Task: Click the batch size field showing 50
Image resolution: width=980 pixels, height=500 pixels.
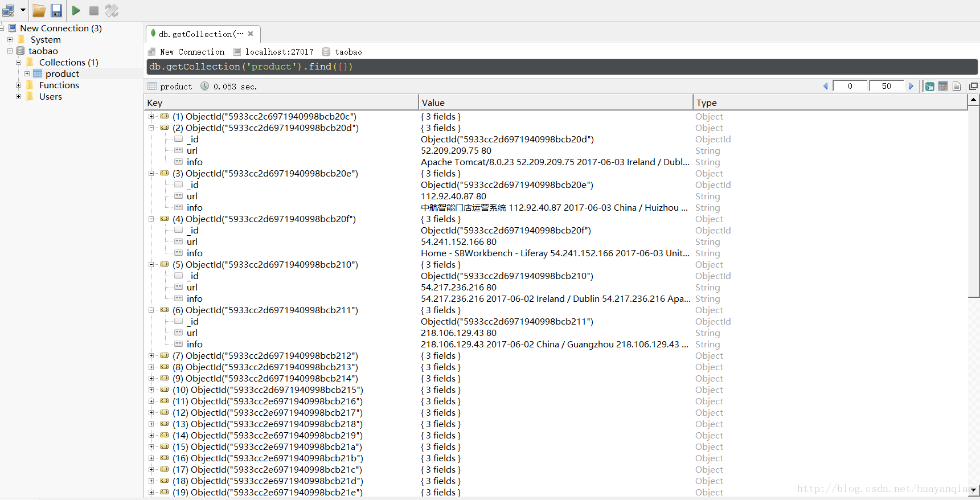Action: click(x=887, y=86)
